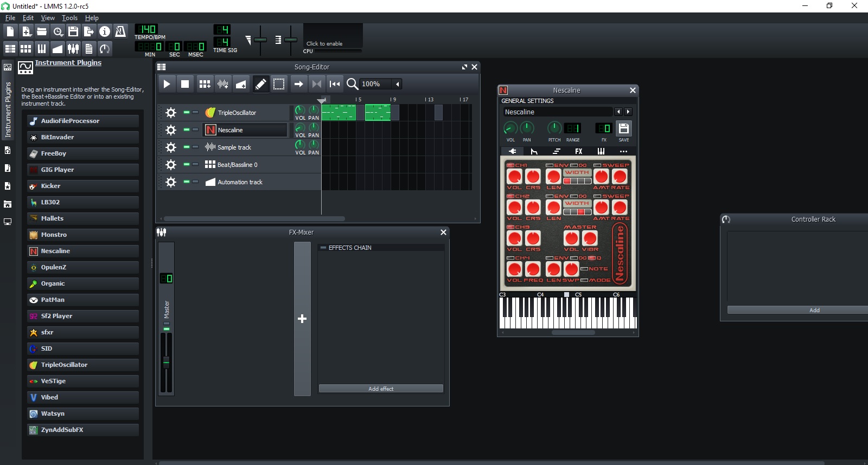This screenshot has width=868, height=465.
Task: Open the Automation Editor from main toolbar
Action: point(58,49)
